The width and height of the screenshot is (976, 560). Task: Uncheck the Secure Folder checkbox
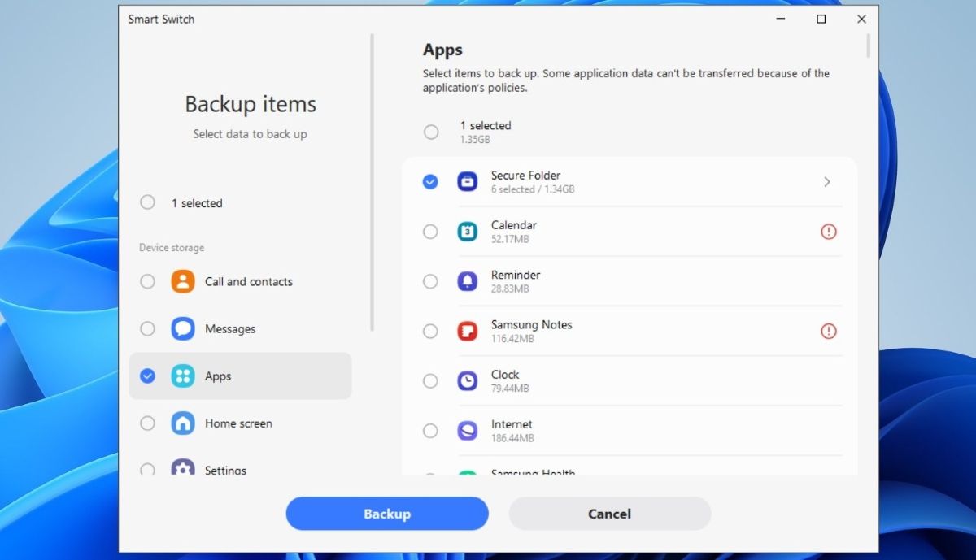430,182
